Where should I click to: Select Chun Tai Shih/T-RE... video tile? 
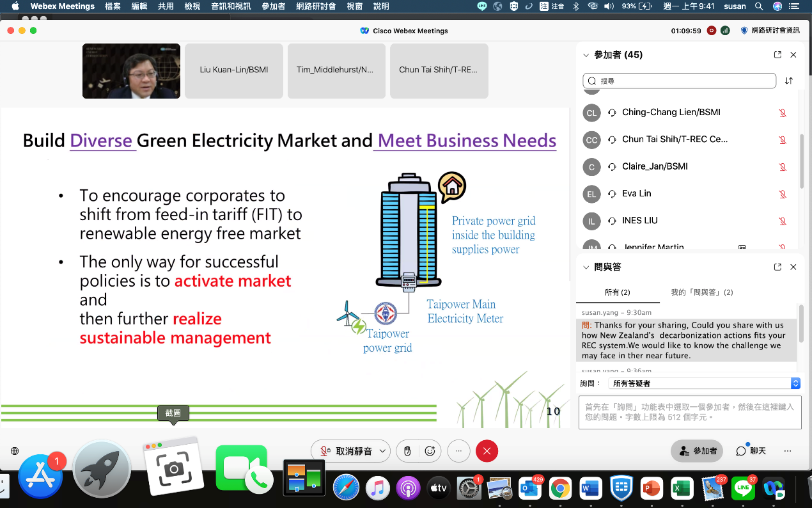point(439,71)
